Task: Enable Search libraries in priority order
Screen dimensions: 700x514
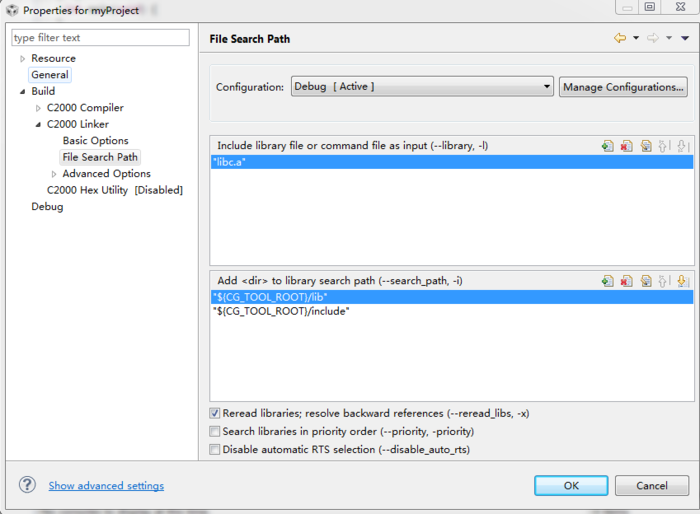Action: [x=215, y=431]
